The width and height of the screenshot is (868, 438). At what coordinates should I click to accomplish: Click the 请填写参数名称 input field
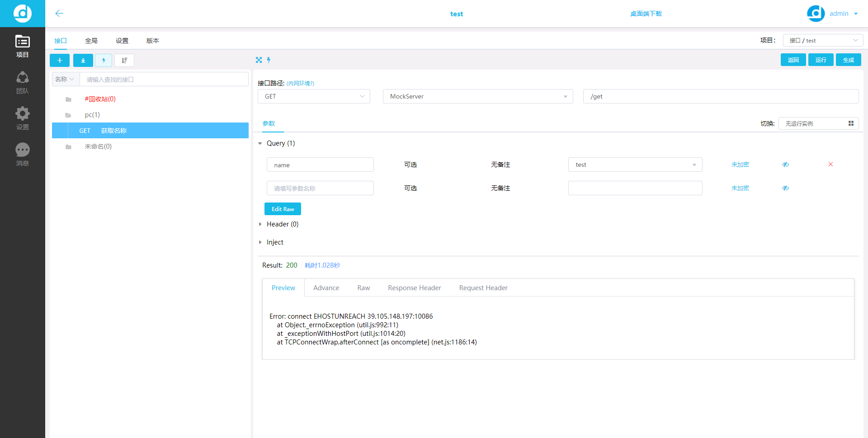tap(320, 188)
